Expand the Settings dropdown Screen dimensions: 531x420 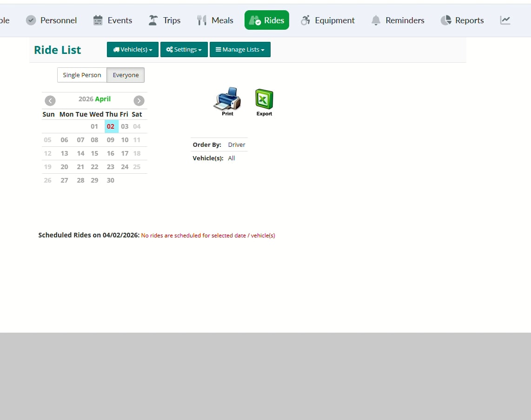click(184, 49)
